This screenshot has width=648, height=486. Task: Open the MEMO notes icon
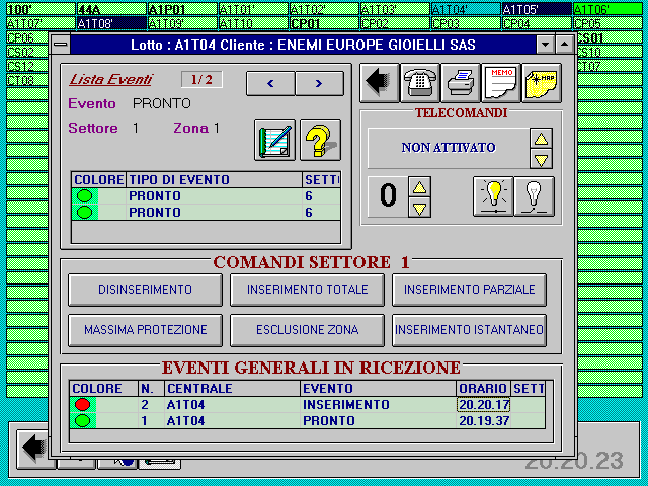501,83
